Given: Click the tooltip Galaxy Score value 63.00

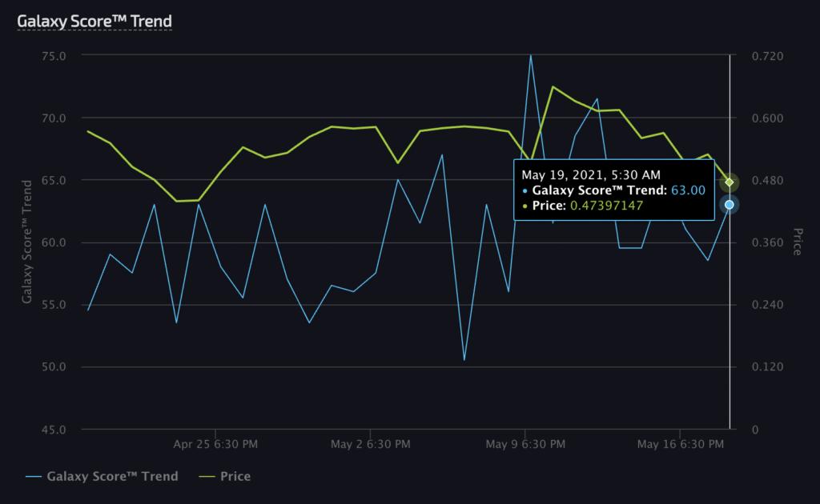Looking at the screenshot, I should tap(688, 190).
